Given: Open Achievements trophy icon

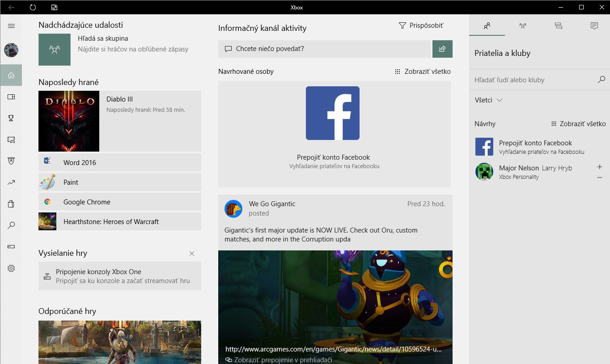Looking at the screenshot, I should click(x=11, y=118).
